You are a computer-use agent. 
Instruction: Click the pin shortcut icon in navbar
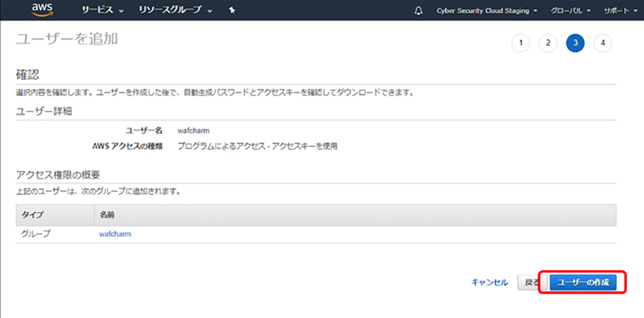(232, 11)
